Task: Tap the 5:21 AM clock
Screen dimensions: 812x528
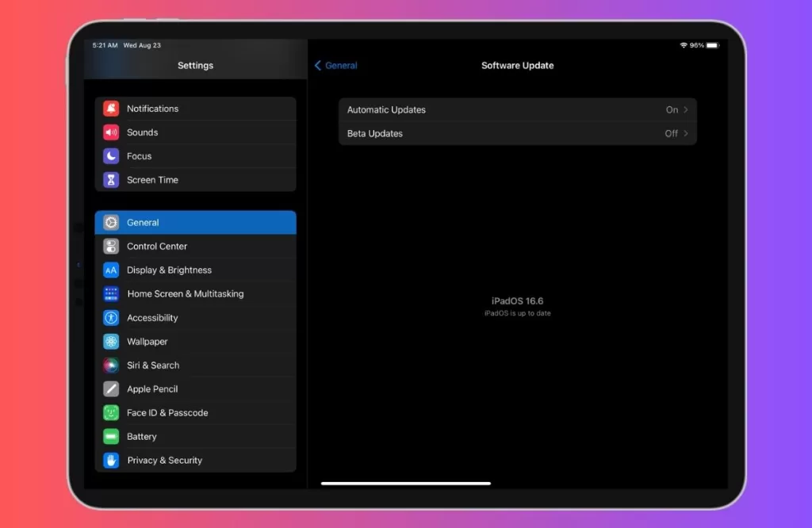Action: click(105, 45)
